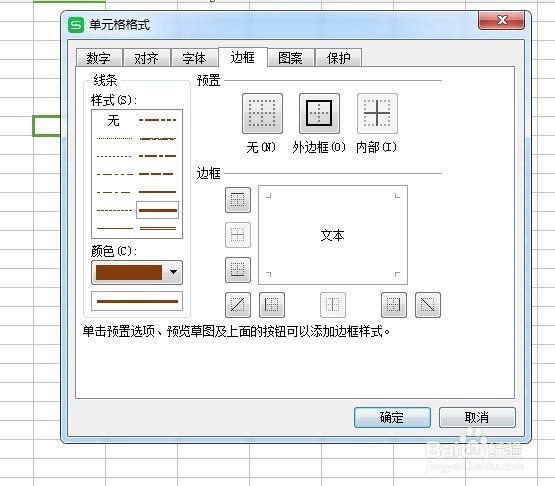Click the 取消 button
555x486 pixels.
477,417
